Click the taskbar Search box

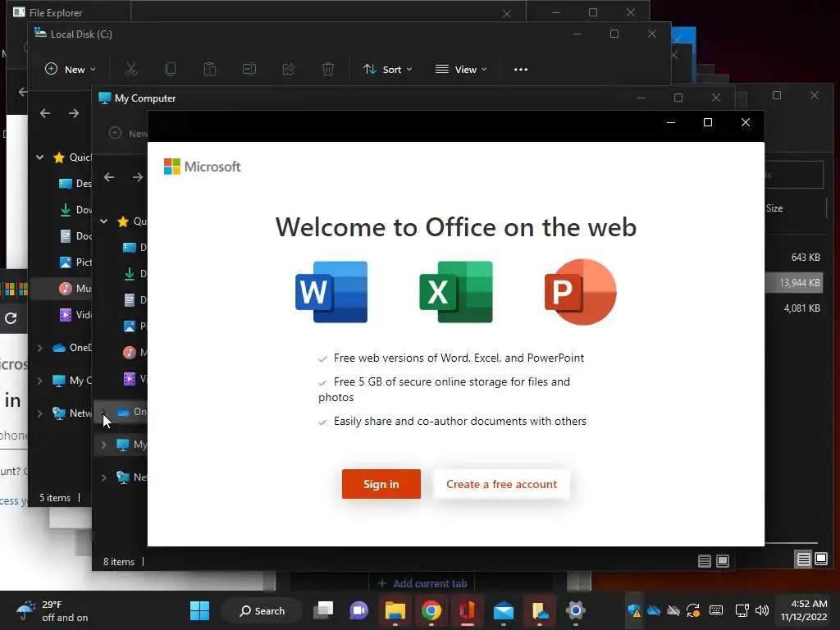coord(262,610)
